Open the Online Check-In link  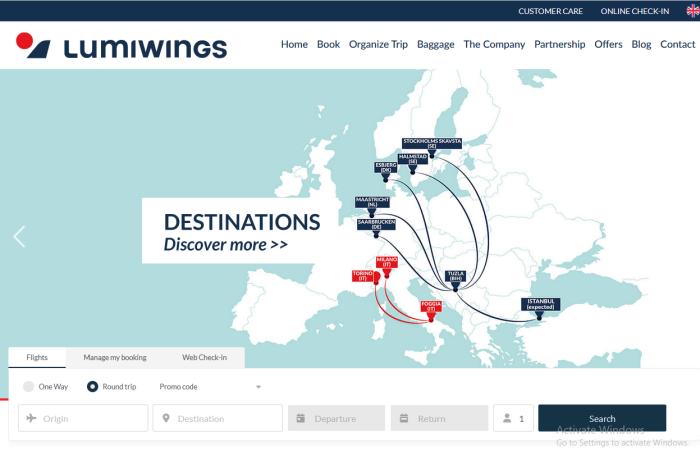pos(635,11)
